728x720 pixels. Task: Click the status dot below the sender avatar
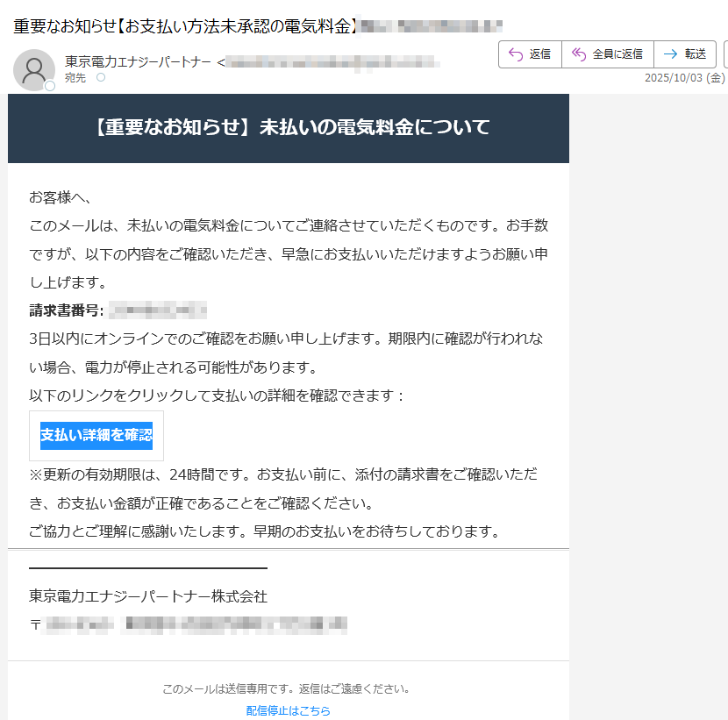(x=49, y=85)
